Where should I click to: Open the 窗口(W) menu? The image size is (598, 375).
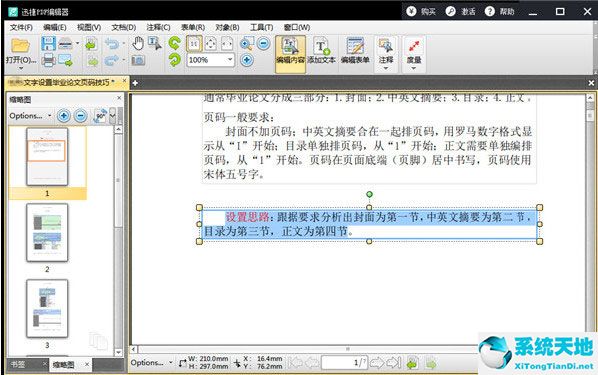297,27
